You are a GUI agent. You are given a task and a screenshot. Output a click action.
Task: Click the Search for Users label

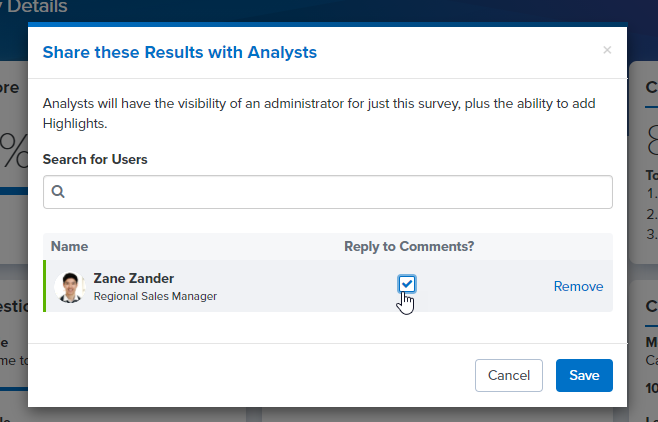pos(95,159)
